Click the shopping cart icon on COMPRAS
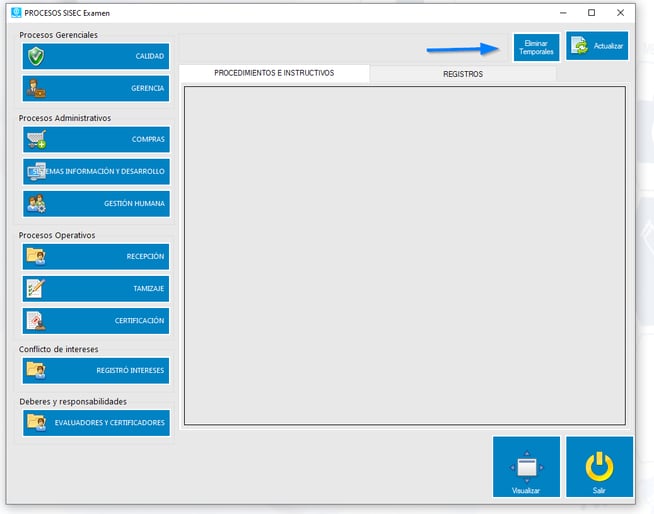The height and width of the screenshot is (514, 654). [37, 140]
